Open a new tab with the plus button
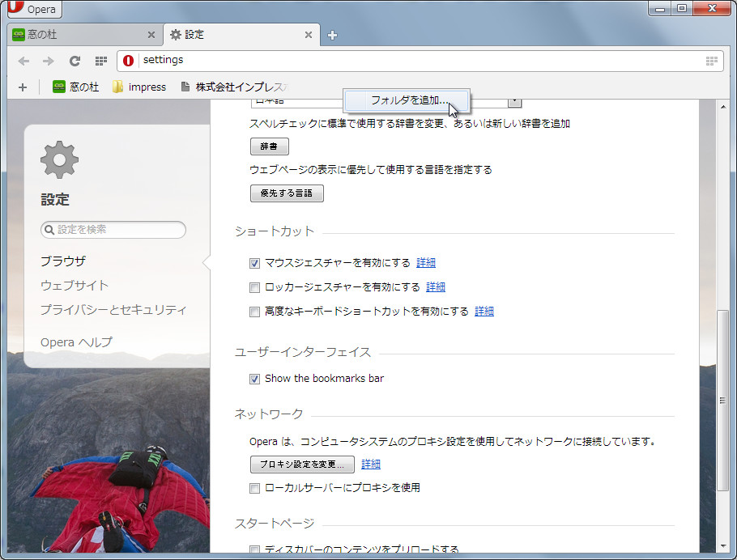This screenshot has width=737, height=560. pyautogui.click(x=332, y=36)
